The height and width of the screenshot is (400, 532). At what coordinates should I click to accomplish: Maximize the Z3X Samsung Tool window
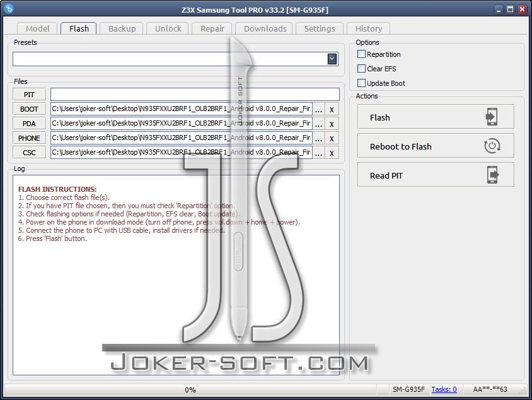click(511, 9)
